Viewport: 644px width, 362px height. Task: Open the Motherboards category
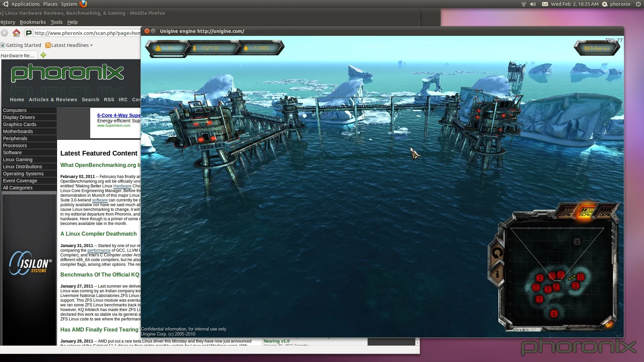(x=29, y=131)
